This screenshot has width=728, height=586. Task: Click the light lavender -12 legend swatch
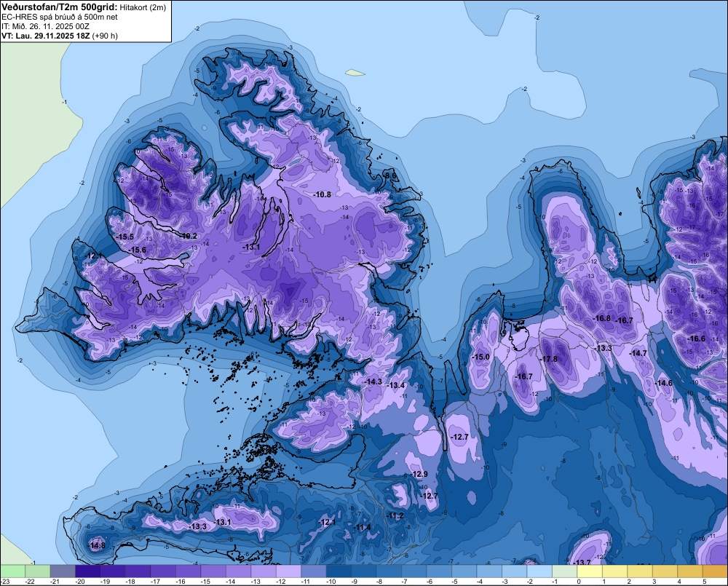point(288,571)
